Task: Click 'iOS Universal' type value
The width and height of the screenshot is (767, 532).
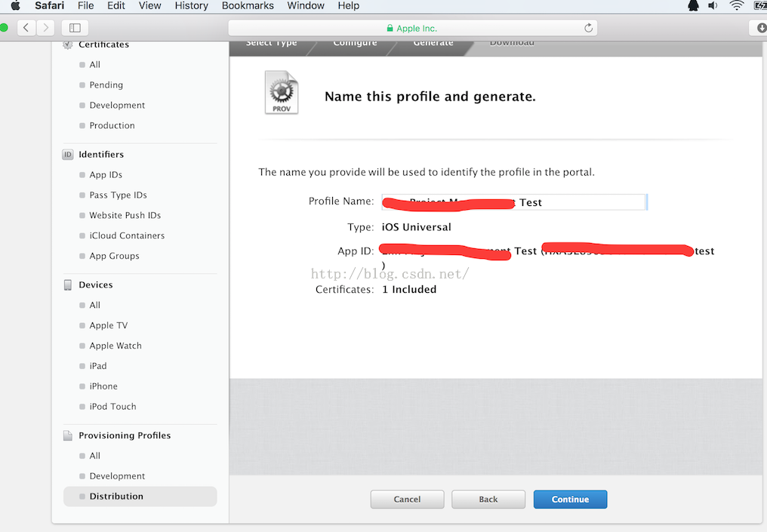Action: click(x=416, y=227)
